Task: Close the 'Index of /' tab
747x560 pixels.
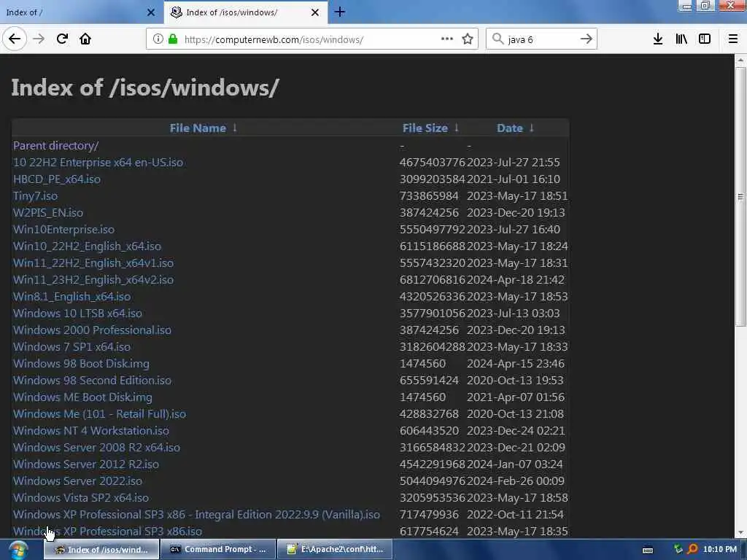Action: [x=151, y=12]
